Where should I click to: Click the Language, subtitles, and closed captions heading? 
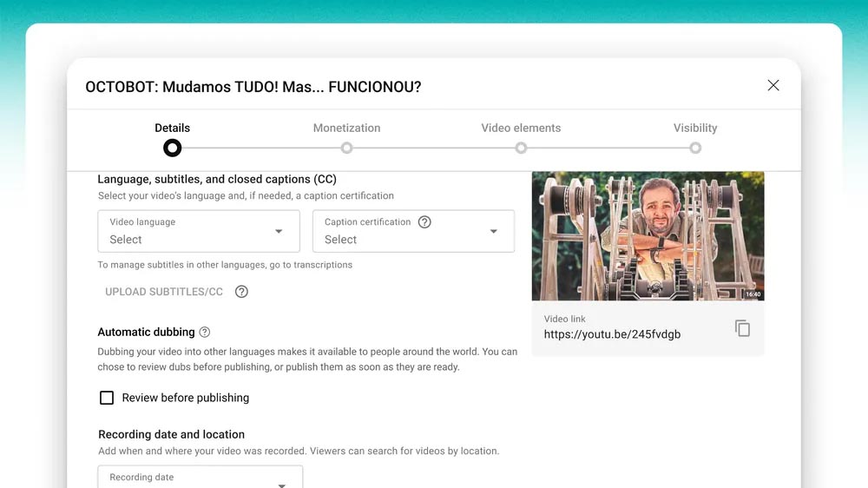(x=217, y=179)
